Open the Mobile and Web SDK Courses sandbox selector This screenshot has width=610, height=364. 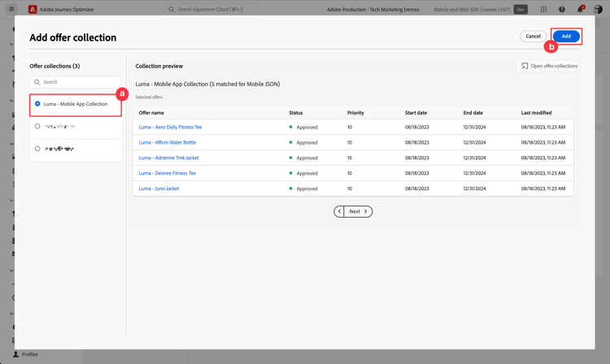(x=481, y=9)
